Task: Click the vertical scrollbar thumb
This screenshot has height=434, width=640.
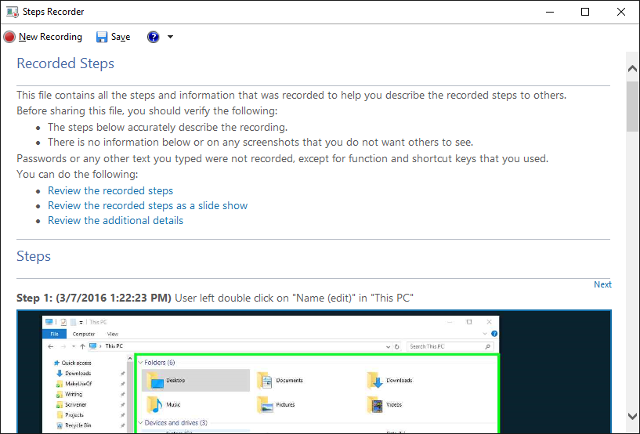Action: pyautogui.click(x=632, y=107)
